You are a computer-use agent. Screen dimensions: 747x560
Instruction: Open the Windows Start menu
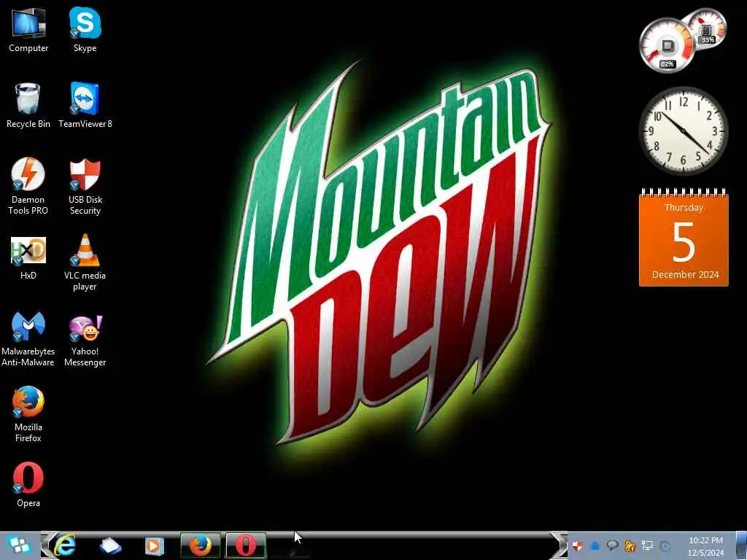[x=19, y=545]
